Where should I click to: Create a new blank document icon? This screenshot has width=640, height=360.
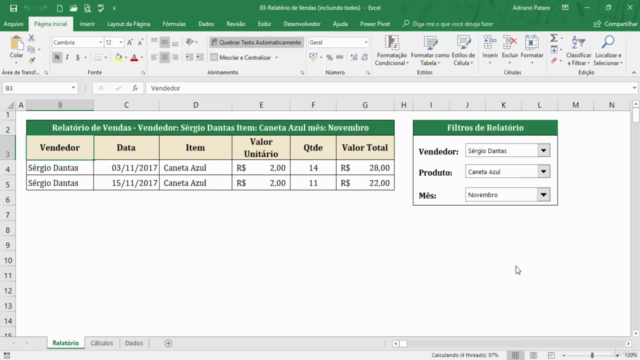[x=60, y=8]
